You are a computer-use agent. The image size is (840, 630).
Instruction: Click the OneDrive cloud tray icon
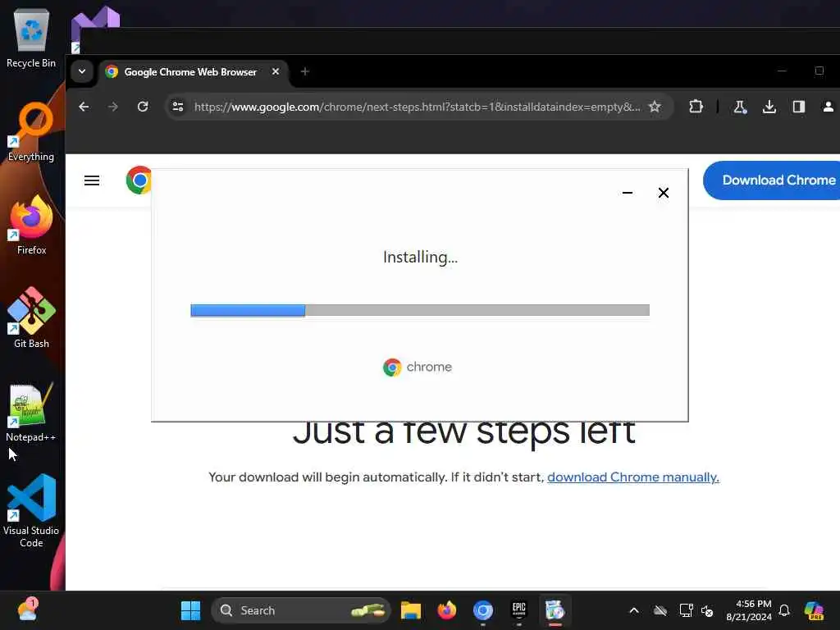click(x=660, y=610)
